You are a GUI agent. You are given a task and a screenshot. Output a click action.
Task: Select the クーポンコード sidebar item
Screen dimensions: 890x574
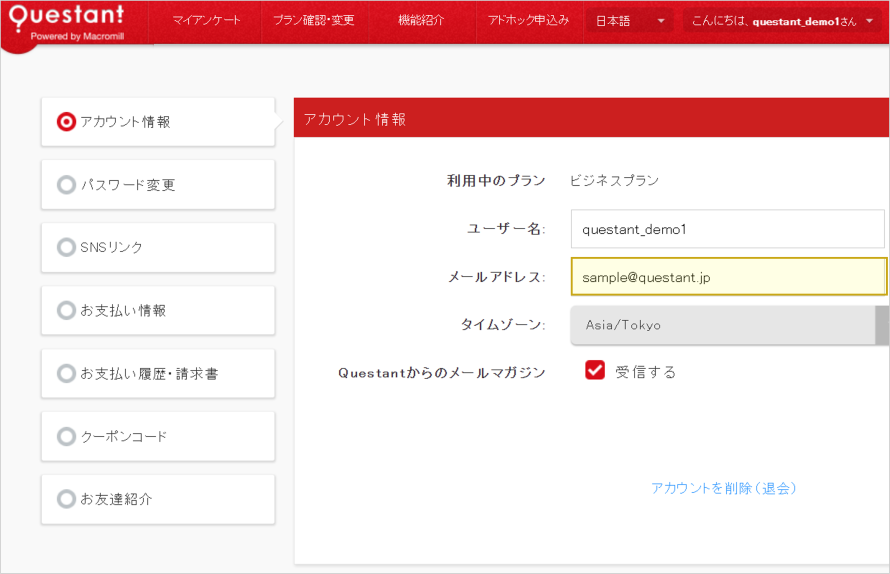point(157,437)
